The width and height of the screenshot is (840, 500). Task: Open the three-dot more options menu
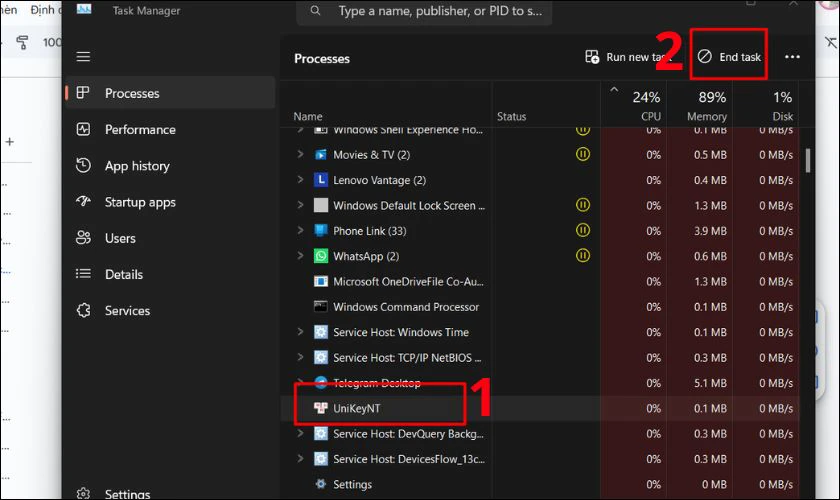click(x=792, y=57)
